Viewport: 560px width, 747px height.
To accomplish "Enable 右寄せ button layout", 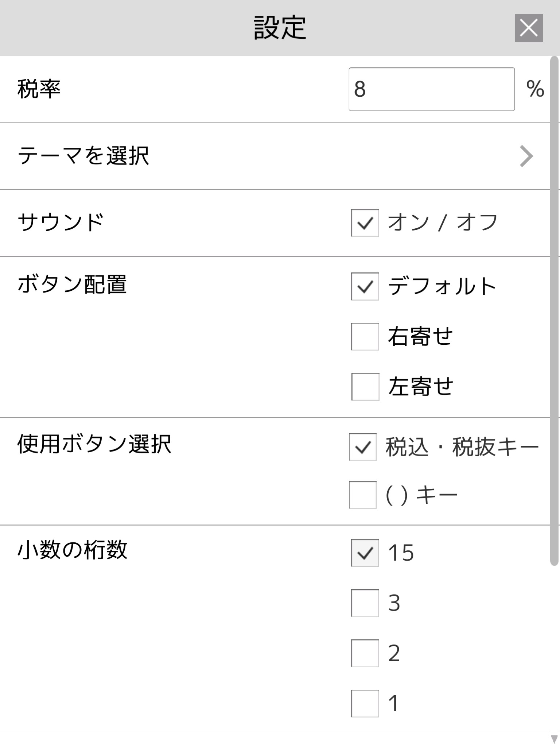I will [365, 336].
